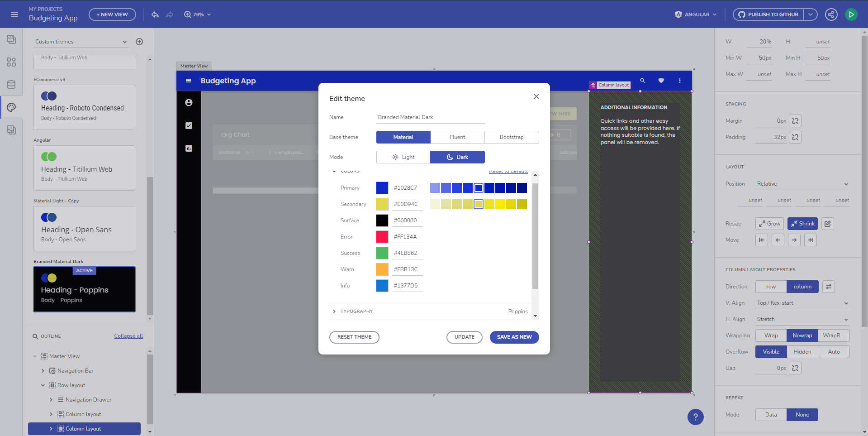The height and width of the screenshot is (436, 868).
Task: Switch to the Master View tab
Action: (194, 66)
